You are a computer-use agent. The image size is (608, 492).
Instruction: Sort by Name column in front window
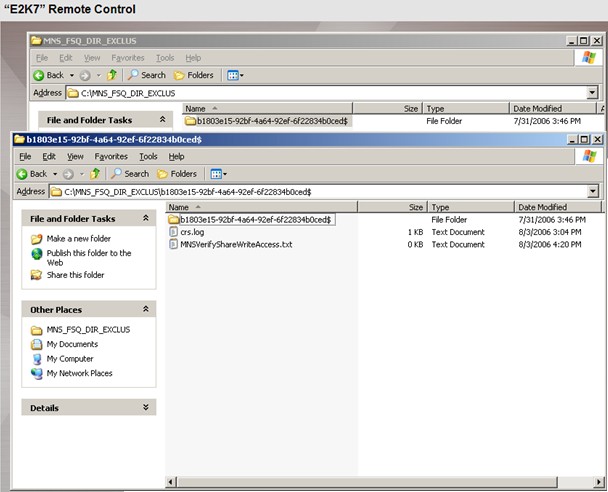[262, 207]
